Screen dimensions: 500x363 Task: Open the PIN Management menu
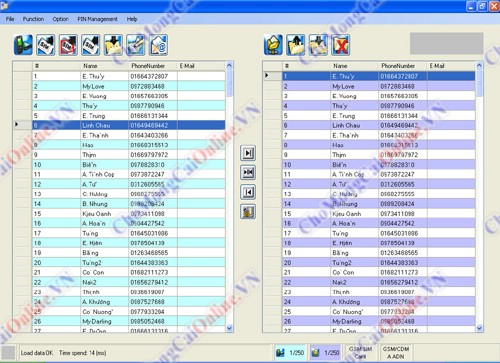[x=97, y=19]
